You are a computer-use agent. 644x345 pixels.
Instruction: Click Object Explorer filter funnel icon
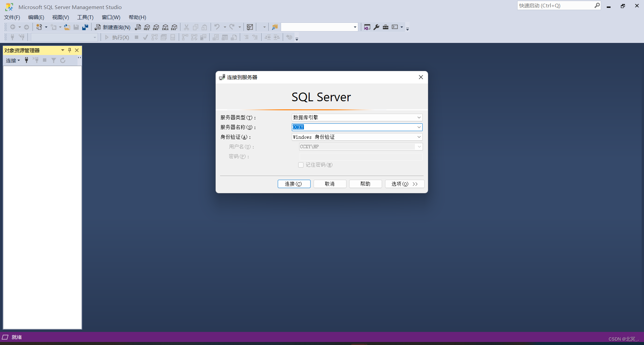(54, 60)
